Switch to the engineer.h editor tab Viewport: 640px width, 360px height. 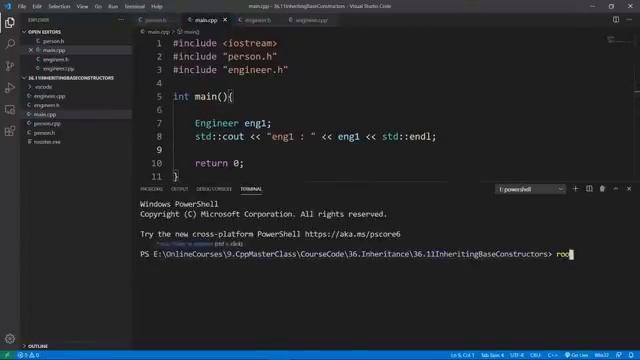click(x=258, y=20)
